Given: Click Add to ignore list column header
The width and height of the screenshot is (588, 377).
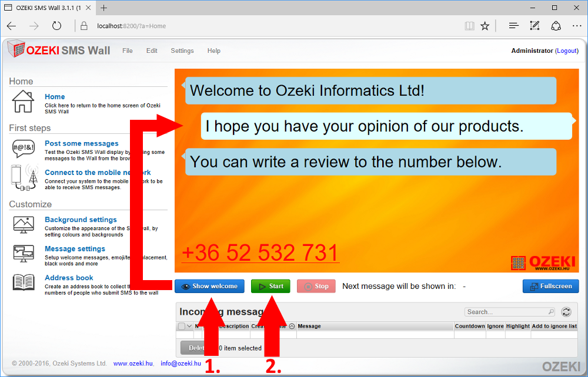Looking at the screenshot, I should 554,326.
